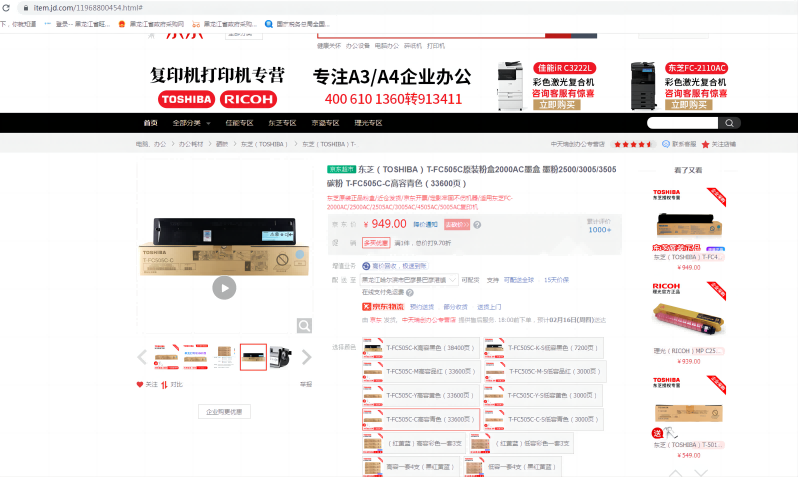
Task: Click the star 关注店铺 follow shop icon
Action: [x=705, y=145]
